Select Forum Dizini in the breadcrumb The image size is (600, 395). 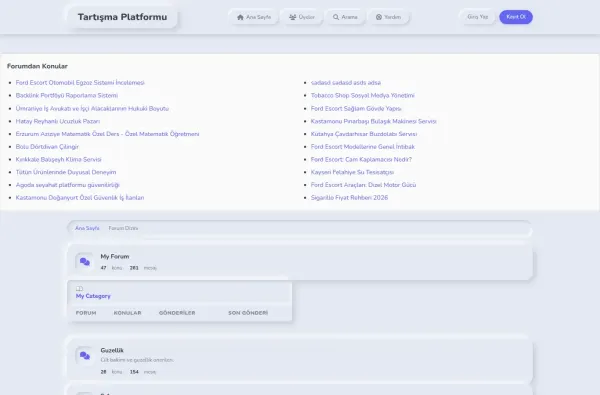point(123,228)
